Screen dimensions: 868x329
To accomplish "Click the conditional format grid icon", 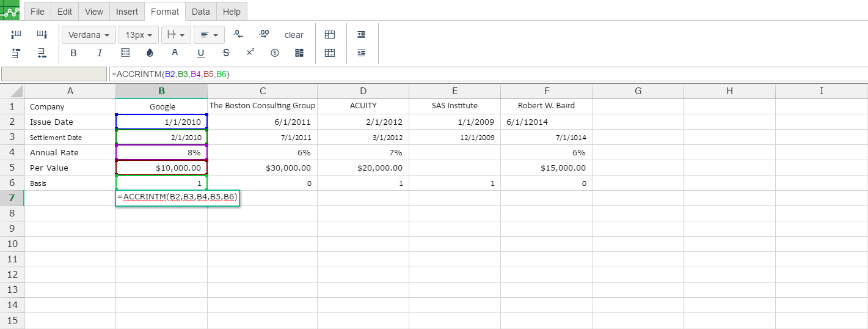I will [x=299, y=53].
